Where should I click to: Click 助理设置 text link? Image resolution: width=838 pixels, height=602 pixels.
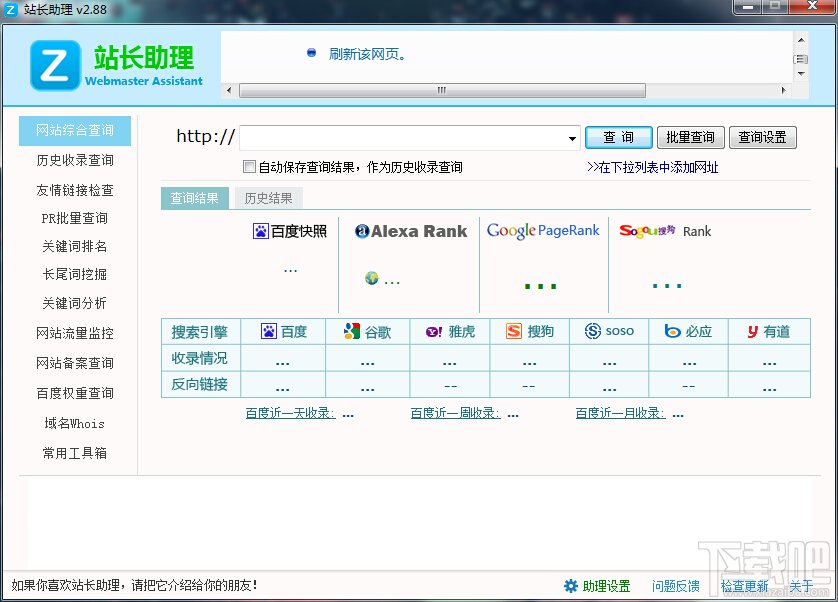(607, 586)
